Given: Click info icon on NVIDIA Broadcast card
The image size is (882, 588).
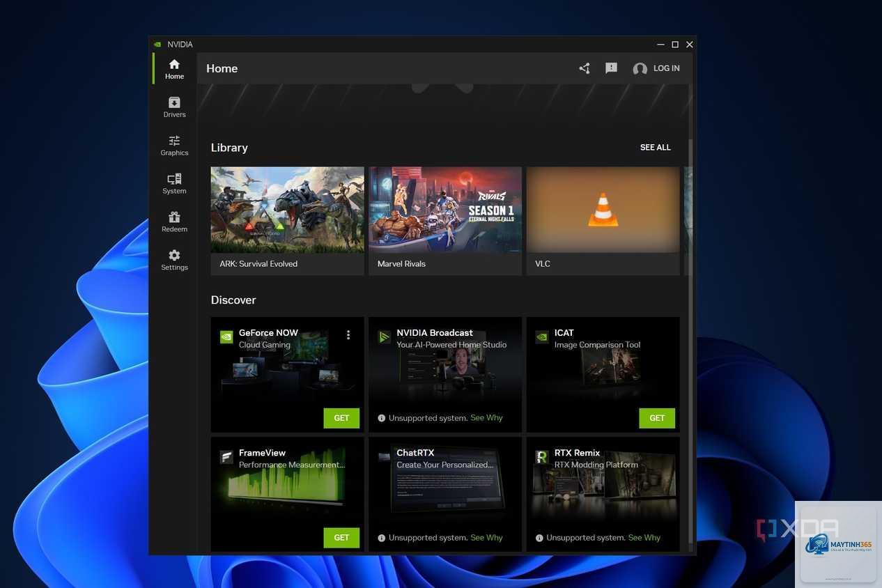Looking at the screenshot, I should click(x=381, y=419).
